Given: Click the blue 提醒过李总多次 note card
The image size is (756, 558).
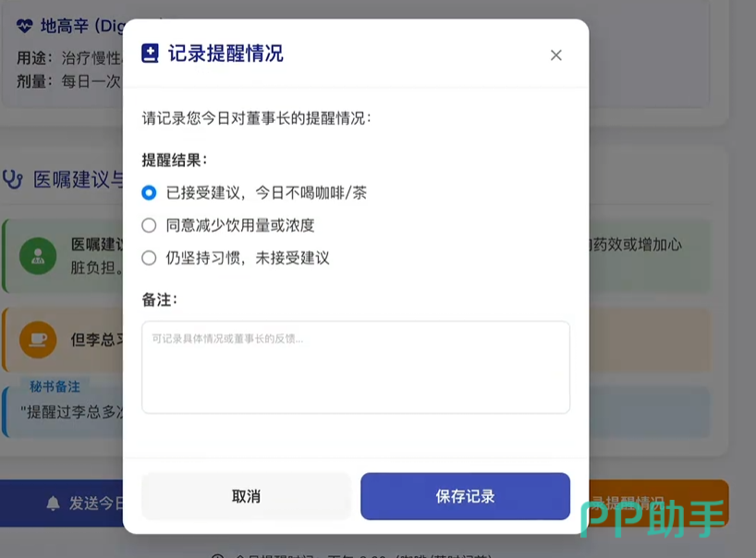Looking at the screenshot, I should click(63, 412).
